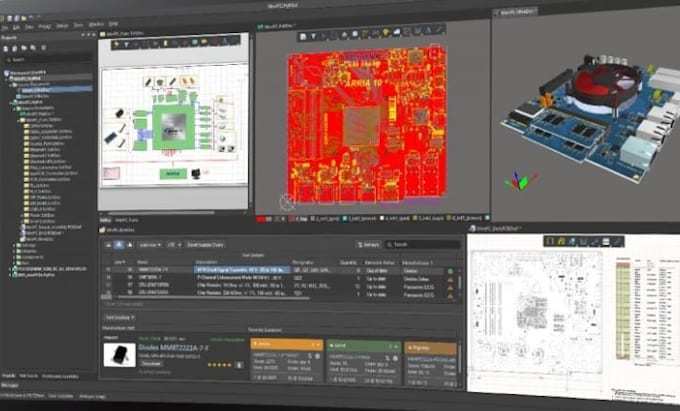Click the Refresh button in BOM panel
This screenshot has width=680, height=411.
tap(368, 245)
